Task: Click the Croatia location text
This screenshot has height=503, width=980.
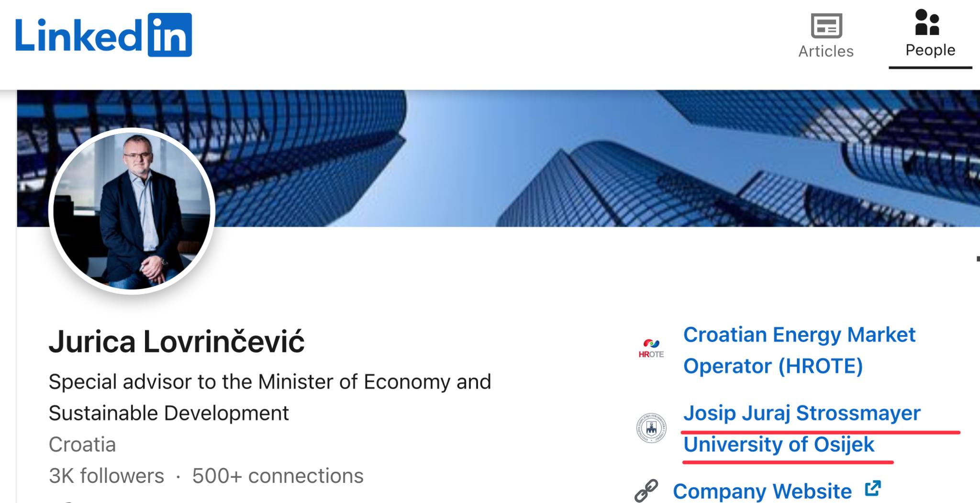Action: [x=82, y=445]
